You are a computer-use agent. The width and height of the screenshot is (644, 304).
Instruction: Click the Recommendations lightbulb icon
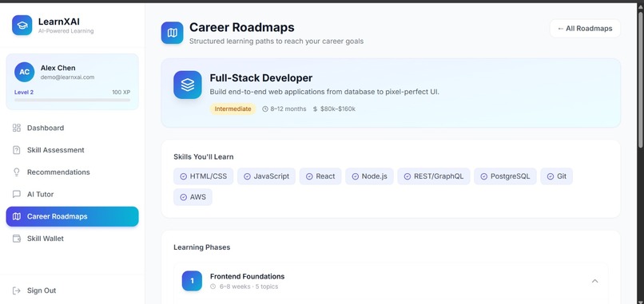(x=17, y=172)
